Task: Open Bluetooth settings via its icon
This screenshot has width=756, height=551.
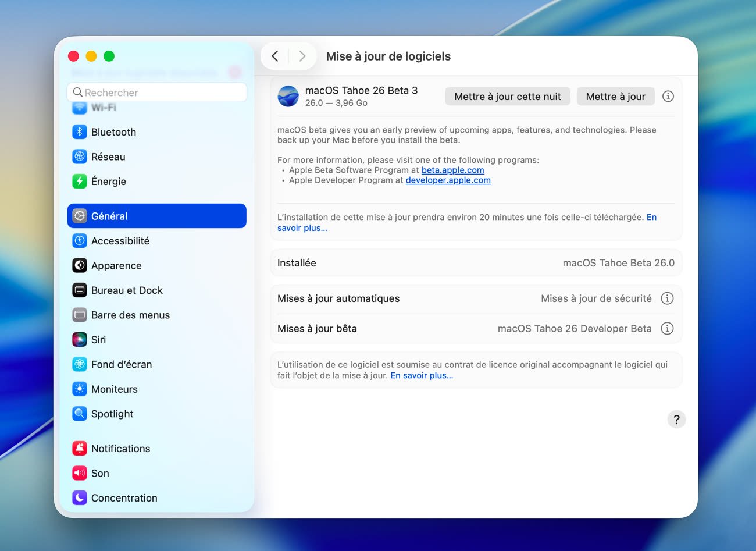Action: pyautogui.click(x=80, y=132)
